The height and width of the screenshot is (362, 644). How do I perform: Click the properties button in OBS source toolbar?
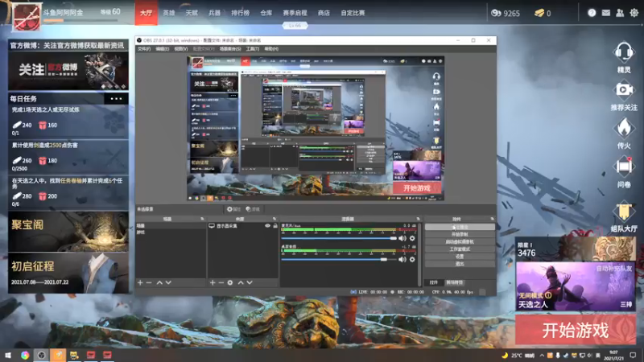click(233, 209)
